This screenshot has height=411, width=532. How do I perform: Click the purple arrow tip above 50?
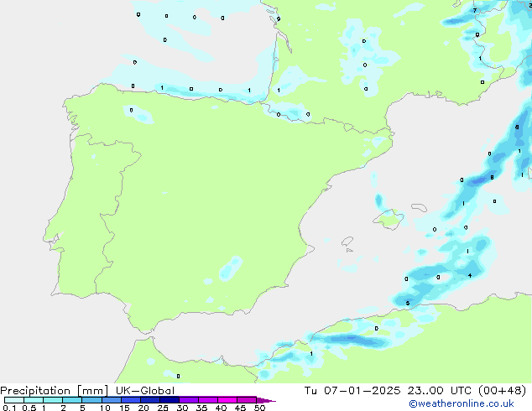pyautogui.click(x=266, y=400)
